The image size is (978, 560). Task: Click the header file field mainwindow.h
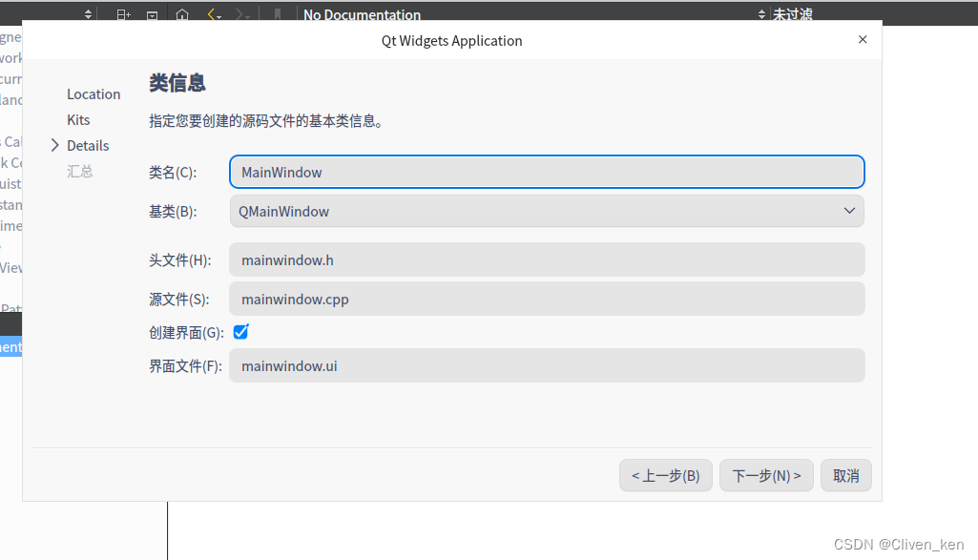click(x=547, y=260)
